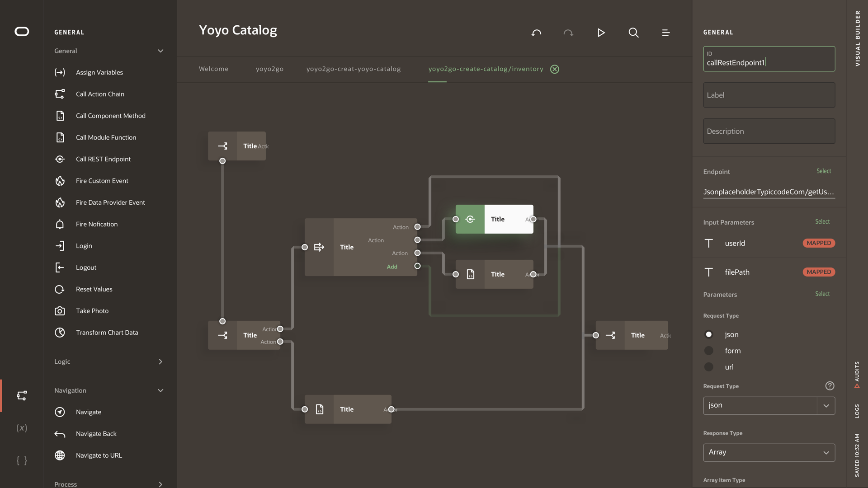The image size is (868, 488).
Task: Click Add in the switch node
Action: pos(392,267)
